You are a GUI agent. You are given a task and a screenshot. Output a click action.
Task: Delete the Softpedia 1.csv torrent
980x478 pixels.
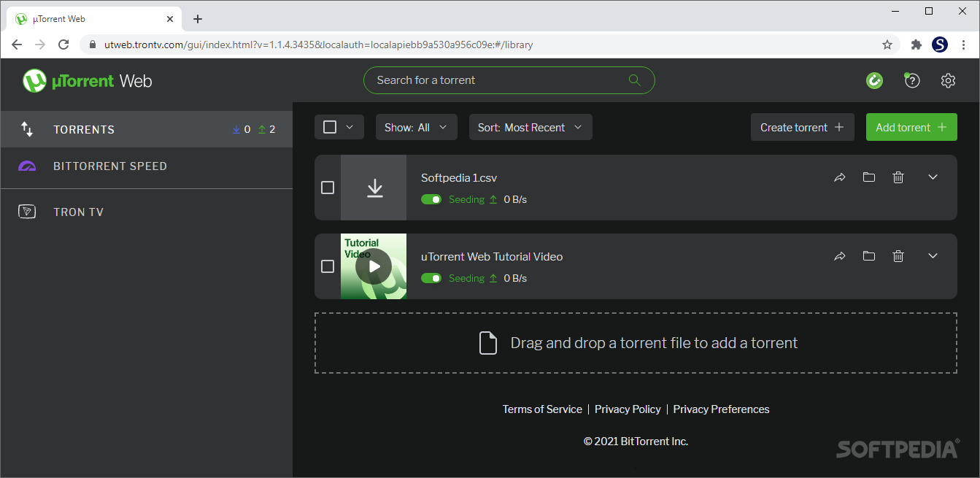coord(898,177)
